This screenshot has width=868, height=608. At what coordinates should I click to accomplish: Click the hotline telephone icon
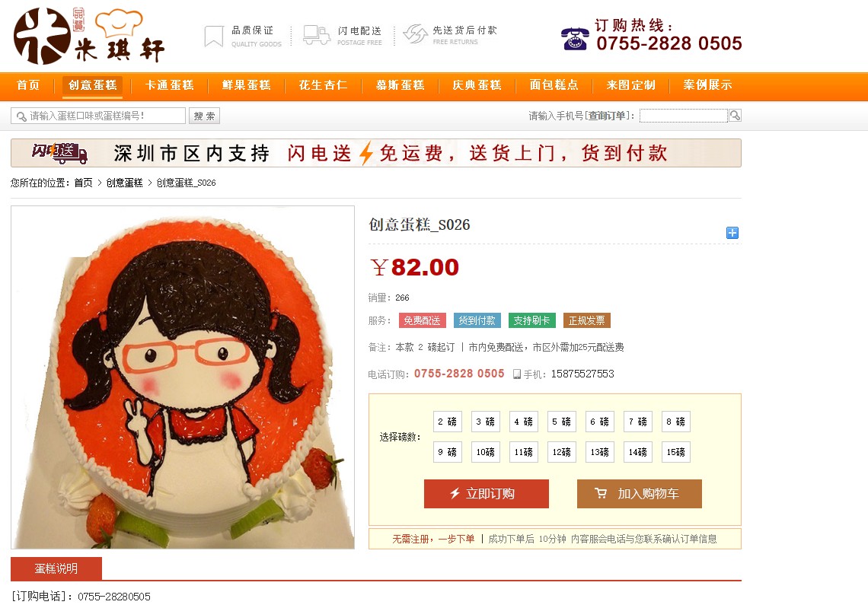coord(575,38)
